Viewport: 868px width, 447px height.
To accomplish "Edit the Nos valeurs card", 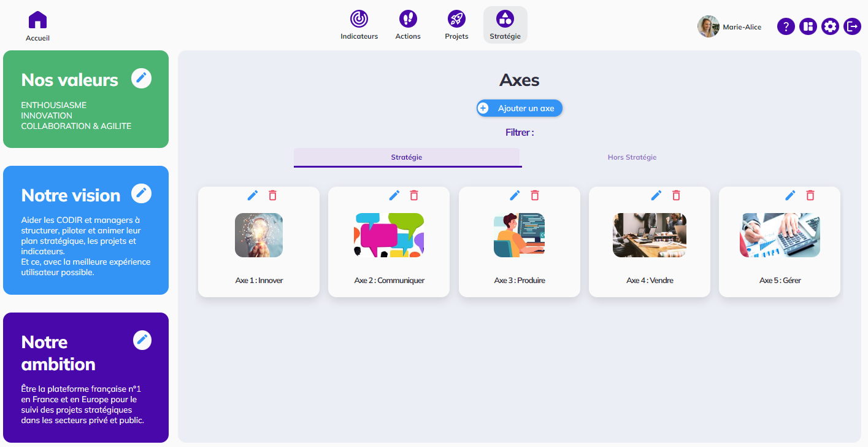I will [x=141, y=78].
